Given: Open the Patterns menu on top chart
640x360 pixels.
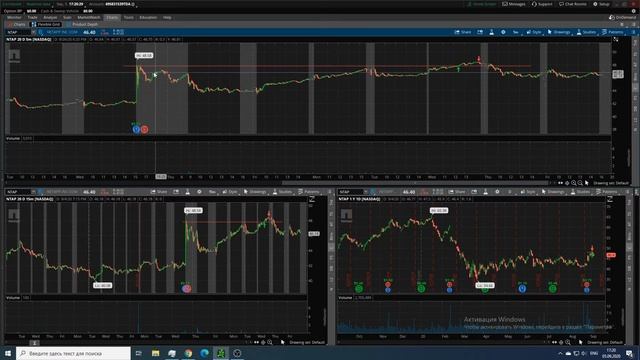Looking at the screenshot, I should coord(612,32).
